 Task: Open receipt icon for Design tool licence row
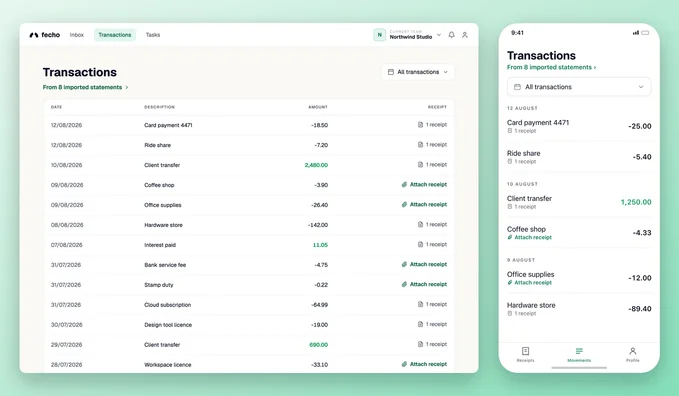(x=420, y=324)
